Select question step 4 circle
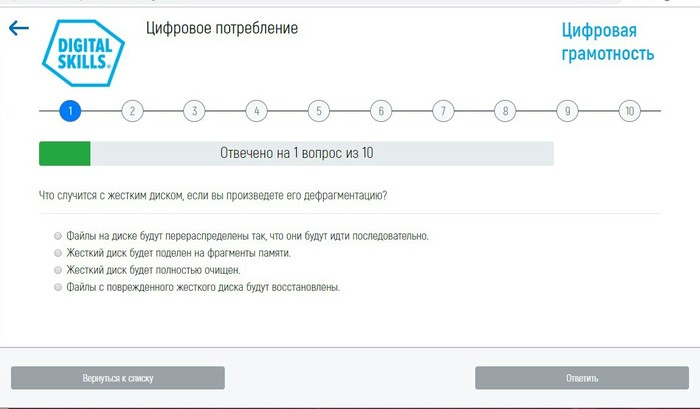This screenshot has height=409, width=700. coord(256,111)
